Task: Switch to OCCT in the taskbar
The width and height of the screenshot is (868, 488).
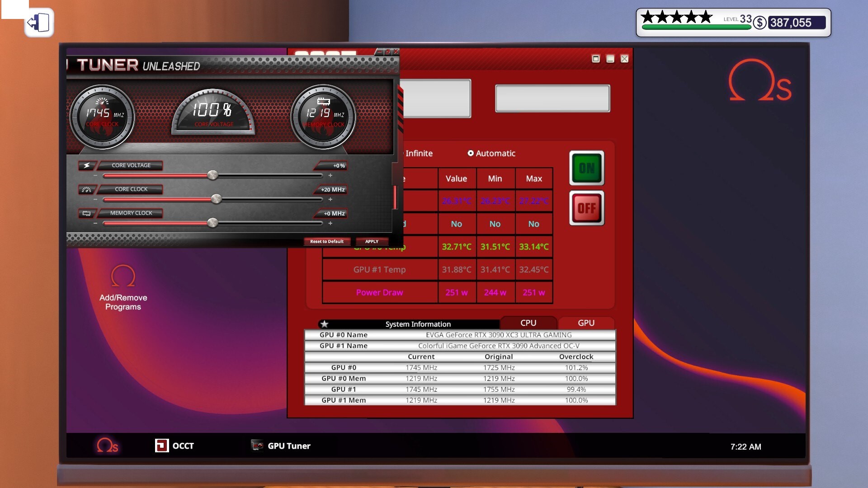Action: pos(175,446)
